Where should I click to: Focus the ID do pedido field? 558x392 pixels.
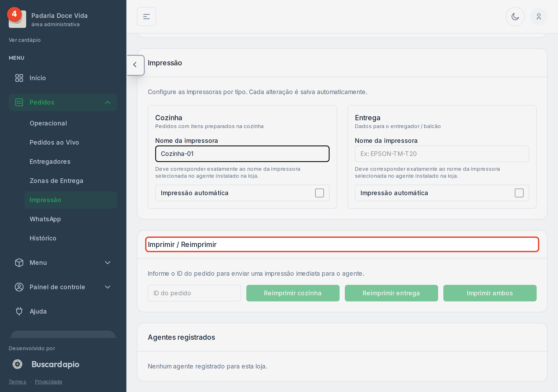pos(194,293)
